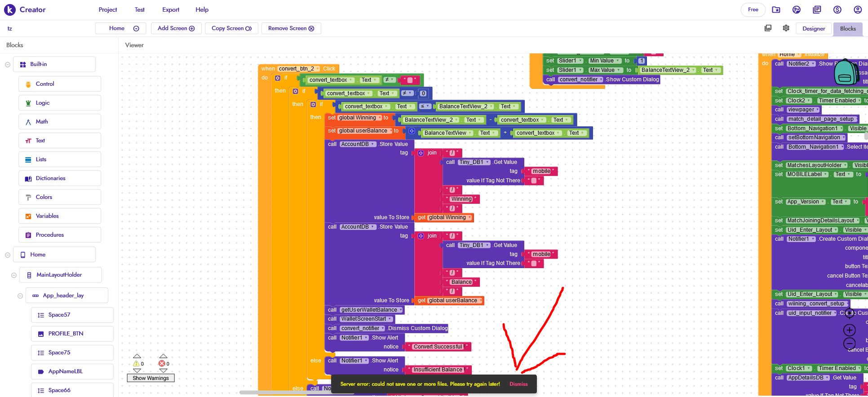The height and width of the screenshot is (397, 868).
Task: Open the App_Version component dropdown
Action: coord(806,202)
